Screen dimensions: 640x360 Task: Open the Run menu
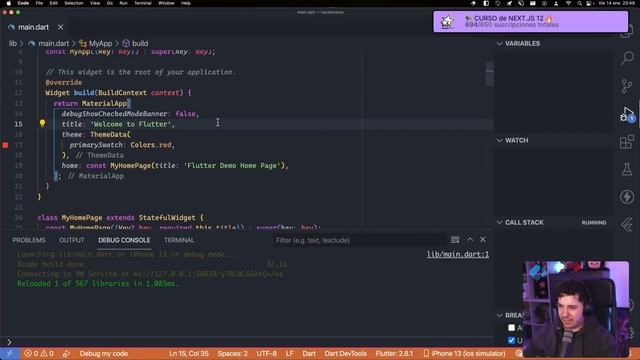pos(123,3)
